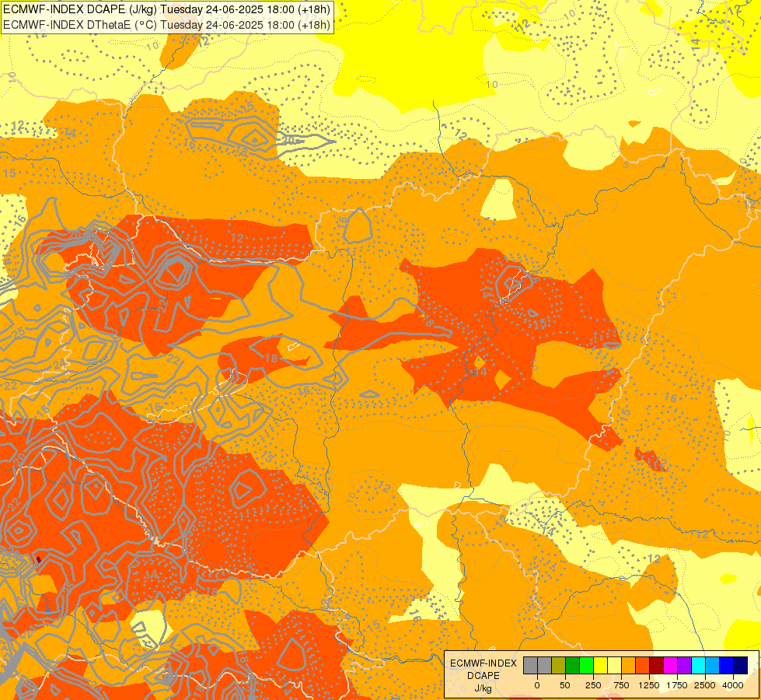Click the legend label 4000
The width and height of the screenshot is (761, 700).
[x=733, y=685]
